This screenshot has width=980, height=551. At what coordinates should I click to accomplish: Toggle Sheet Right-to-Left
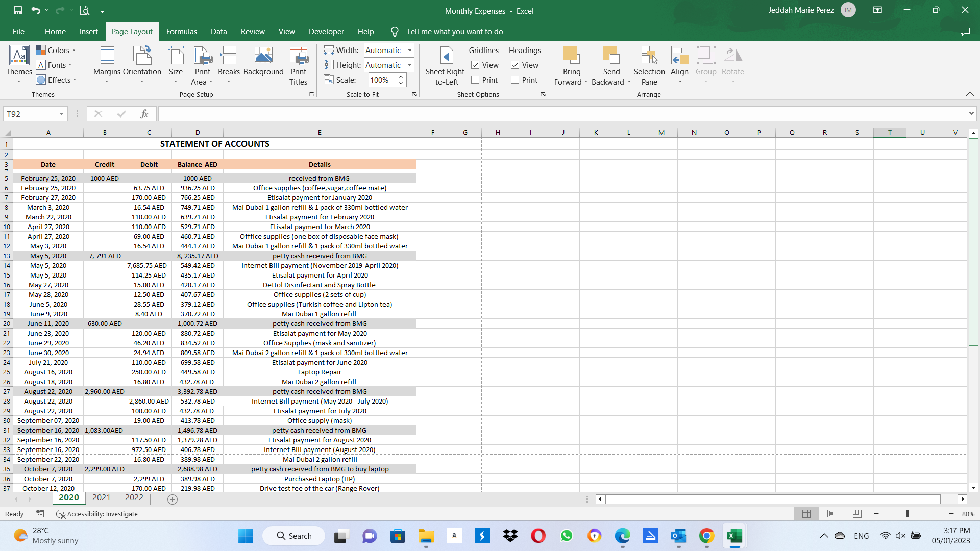coord(446,66)
